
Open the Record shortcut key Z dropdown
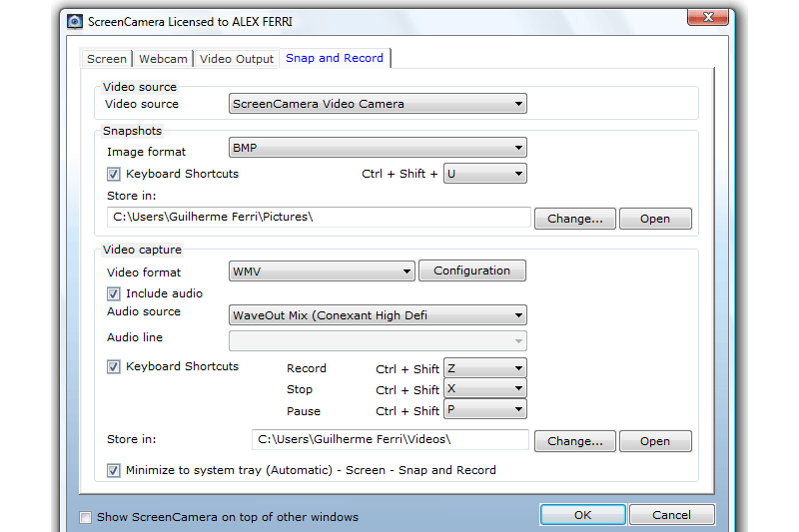point(485,368)
